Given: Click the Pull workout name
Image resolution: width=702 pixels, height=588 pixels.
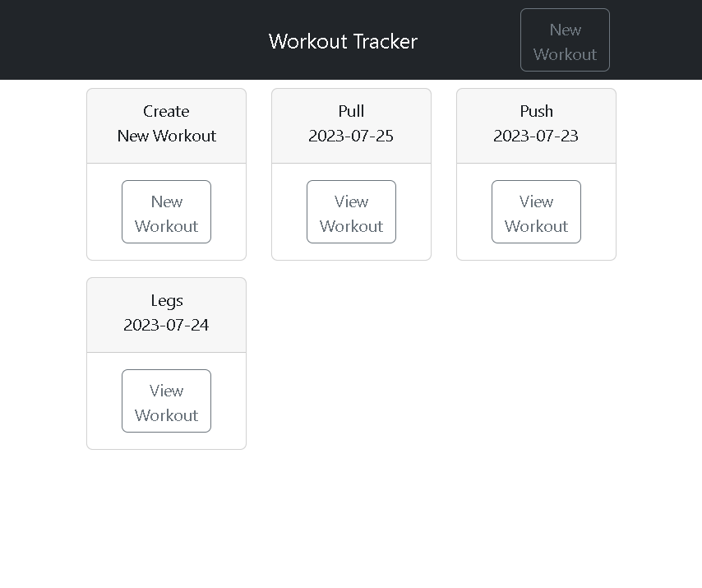Looking at the screenshot, I should click(351, 111).
